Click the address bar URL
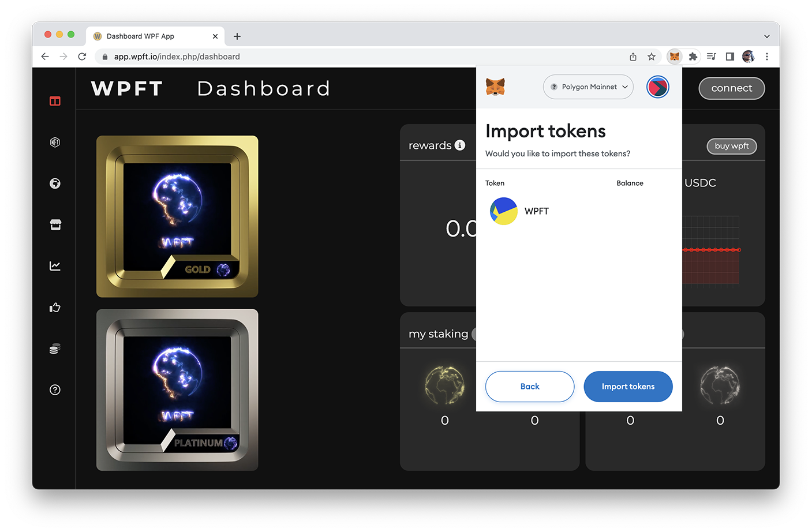This screenshot has height=532, width=812. [177, 57]
